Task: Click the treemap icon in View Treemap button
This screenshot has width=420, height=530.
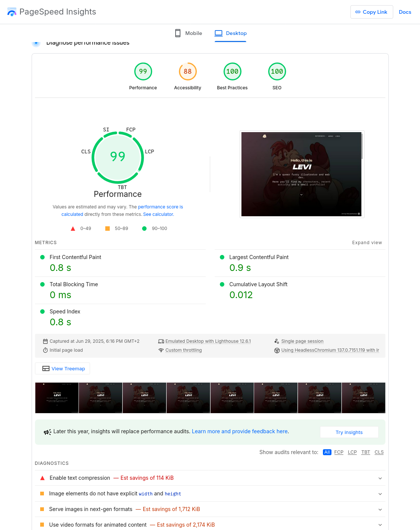Action: click(x=46, y=368)
